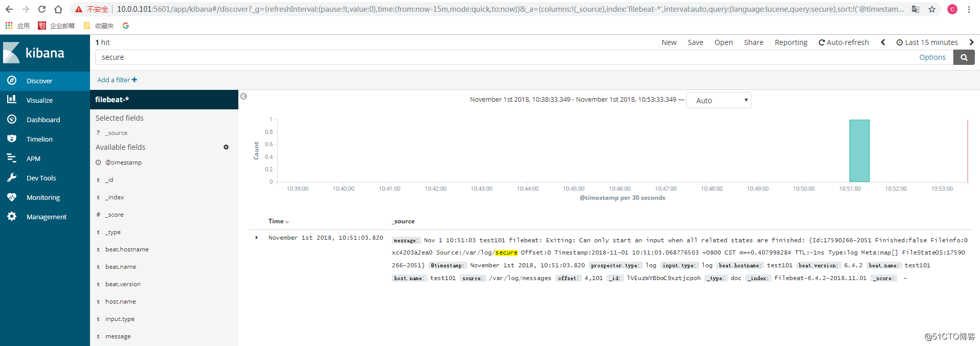
Task: Select the beat.hostname field
Action: coord(127,249)
